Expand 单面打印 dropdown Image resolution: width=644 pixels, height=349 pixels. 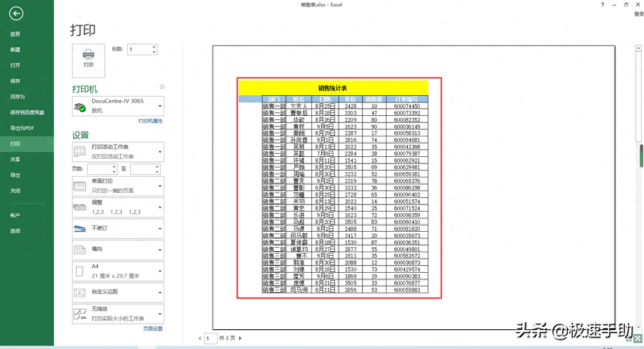pyautogui.click(x=160, y=186)
